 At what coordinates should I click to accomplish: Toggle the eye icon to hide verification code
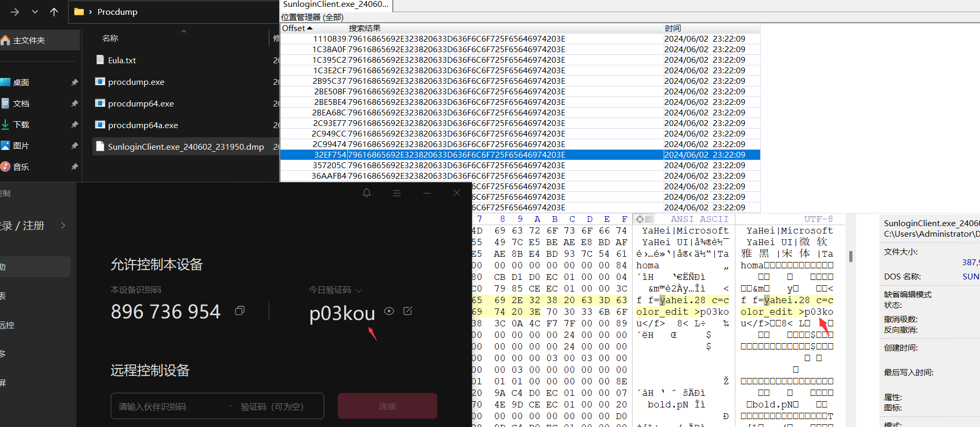coord(389,311)
